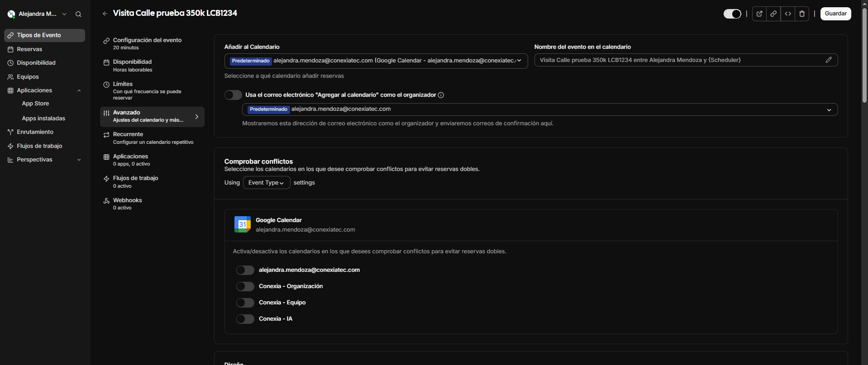Open embed code icon in top toolbar
868x365 pixels.
click(788, 14)
